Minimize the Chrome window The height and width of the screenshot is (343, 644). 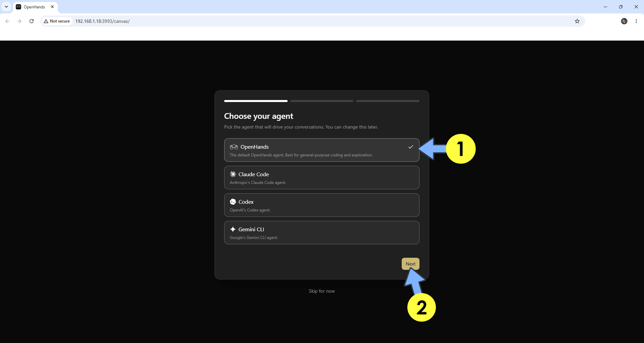605,7
